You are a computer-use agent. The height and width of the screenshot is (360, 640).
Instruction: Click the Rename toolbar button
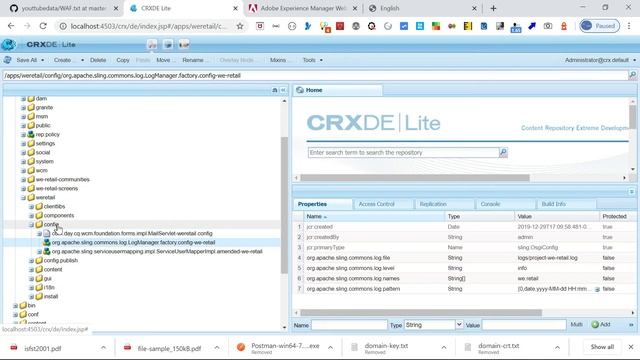[x=195, y=60]
